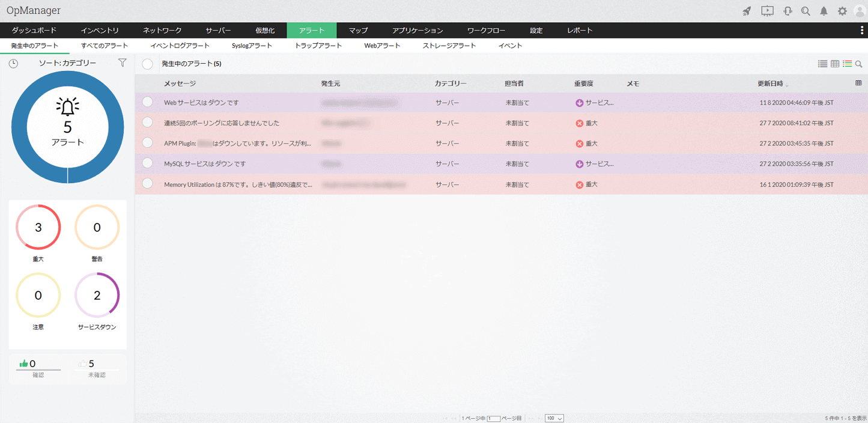Switch to the Syslogアラート tab
Viewport: 868px width, 423px height.
252,46
